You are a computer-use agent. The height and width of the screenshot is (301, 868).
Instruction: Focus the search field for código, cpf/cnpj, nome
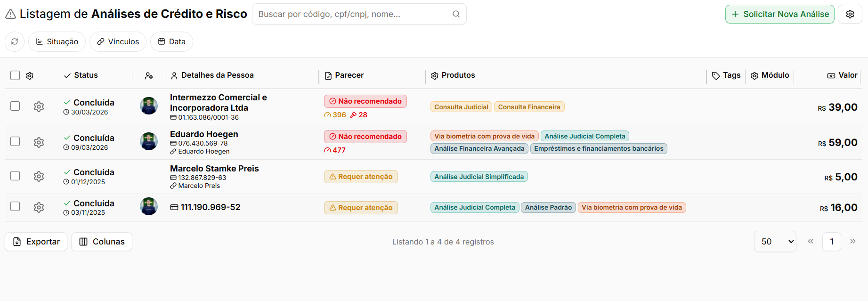[359, 14]
